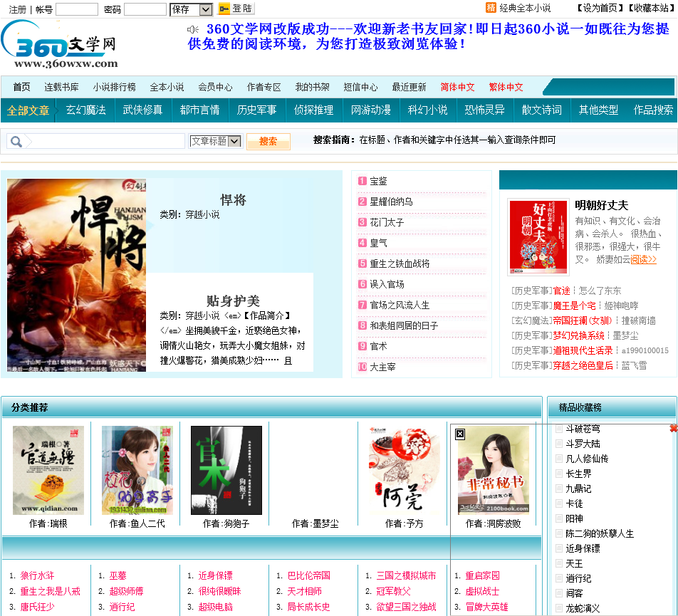Click the 收藏本站 link
The height and width of the screenshot is (616, 678).
(651, 8)
